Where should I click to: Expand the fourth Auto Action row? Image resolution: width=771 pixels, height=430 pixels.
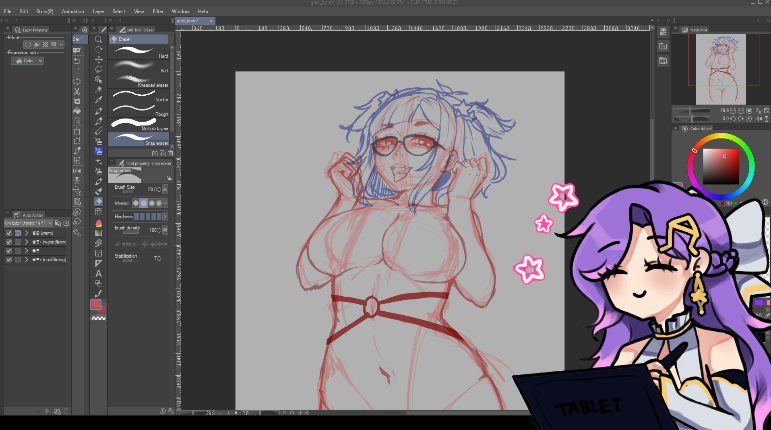pyautogui.click(x=26, y=259)
